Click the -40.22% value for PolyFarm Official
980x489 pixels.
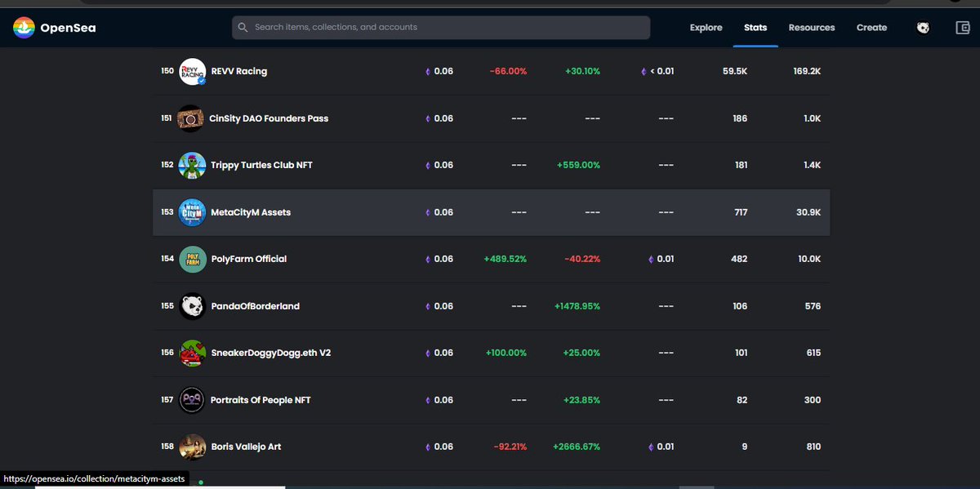[582, 260]
